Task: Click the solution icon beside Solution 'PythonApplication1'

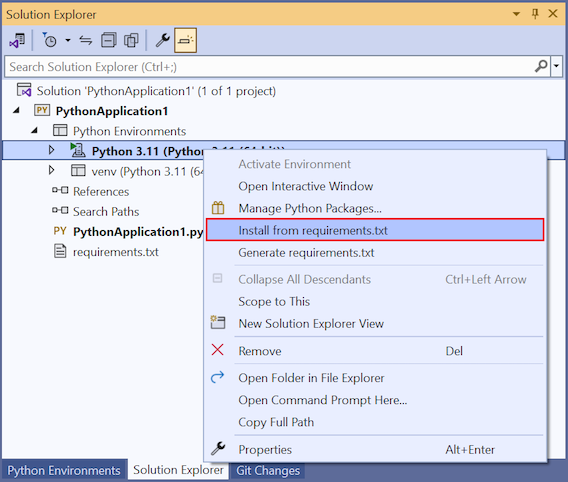Action: pyautogui.click(x=24, y=90)
